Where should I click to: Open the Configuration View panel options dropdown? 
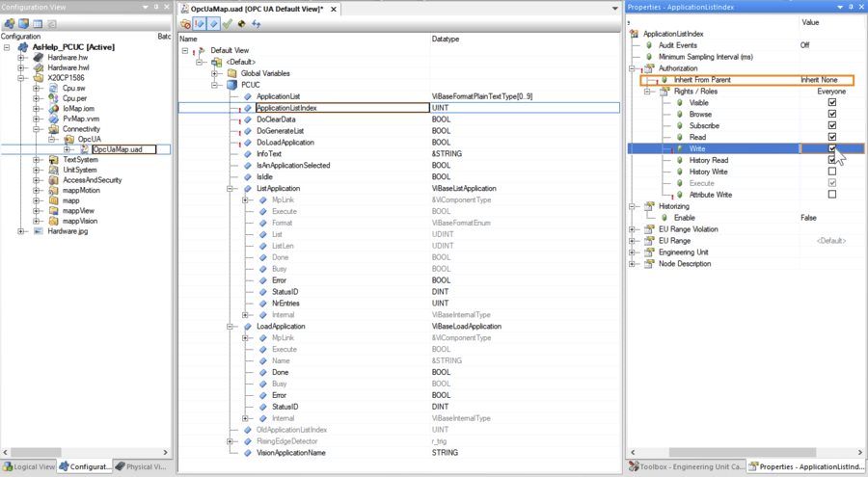click(x=146, y=7)
